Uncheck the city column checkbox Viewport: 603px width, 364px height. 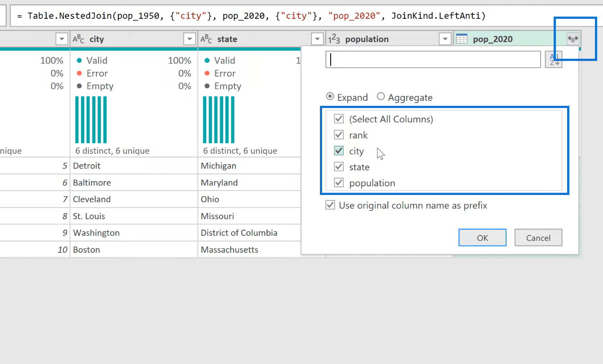tap(339, 151)
